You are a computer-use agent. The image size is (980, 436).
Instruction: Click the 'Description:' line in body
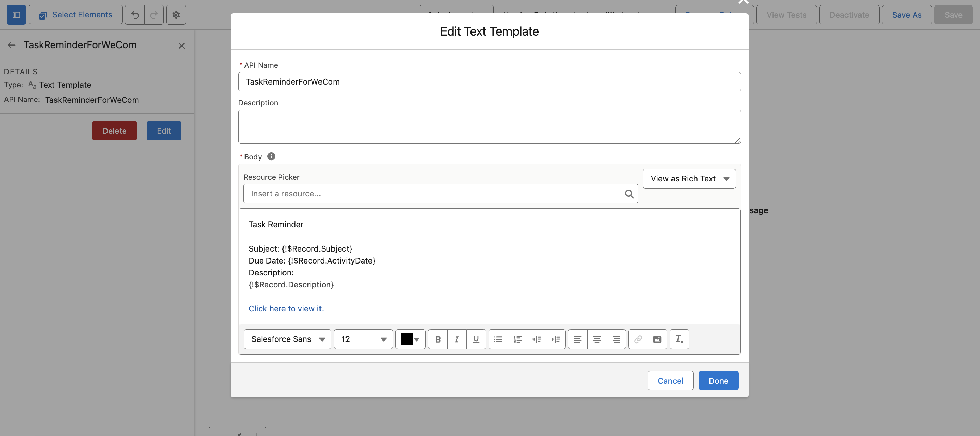pos(271,272)
